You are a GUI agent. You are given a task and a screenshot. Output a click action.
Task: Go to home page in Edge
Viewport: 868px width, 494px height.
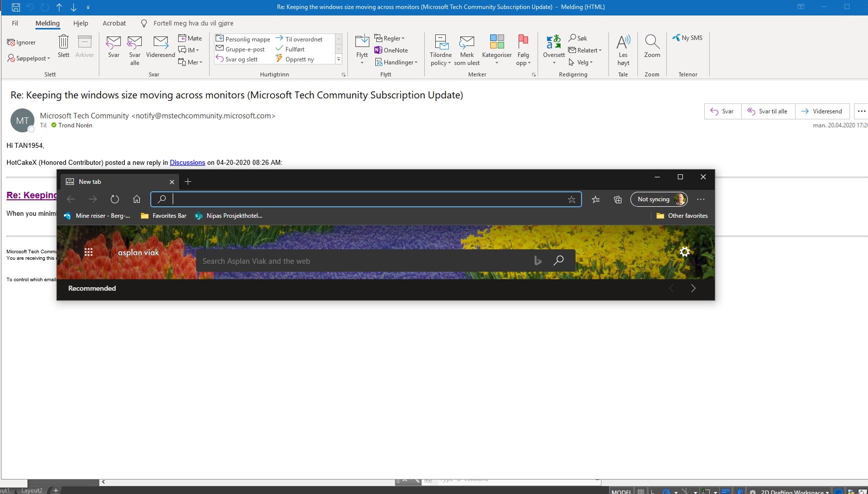tap(137, 199)
